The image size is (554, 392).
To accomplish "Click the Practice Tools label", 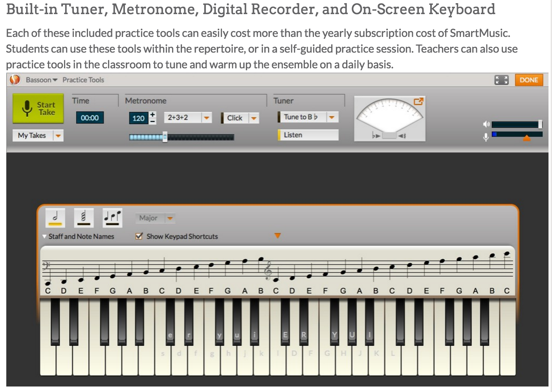I will click(83, 80).
